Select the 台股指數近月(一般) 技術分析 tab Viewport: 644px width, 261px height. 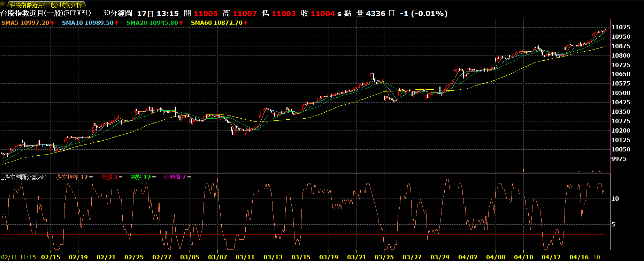[x=46, y=5]
